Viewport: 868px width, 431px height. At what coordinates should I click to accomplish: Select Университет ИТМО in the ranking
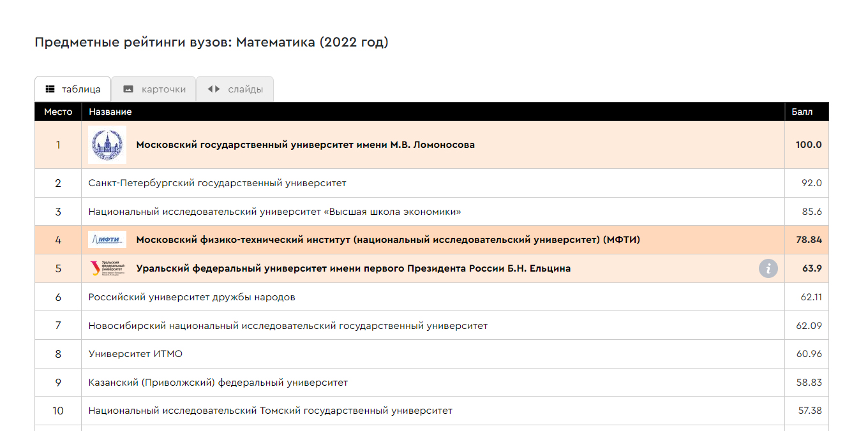[135, 354]
